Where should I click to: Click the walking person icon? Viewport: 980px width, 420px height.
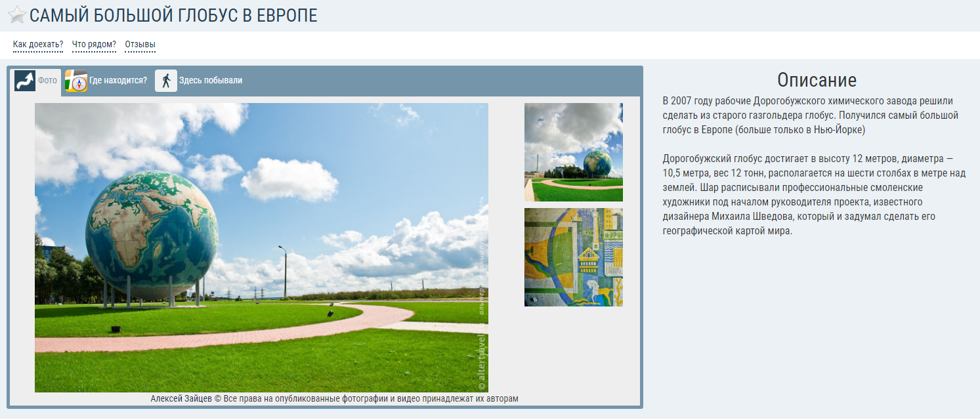(166, 81)
